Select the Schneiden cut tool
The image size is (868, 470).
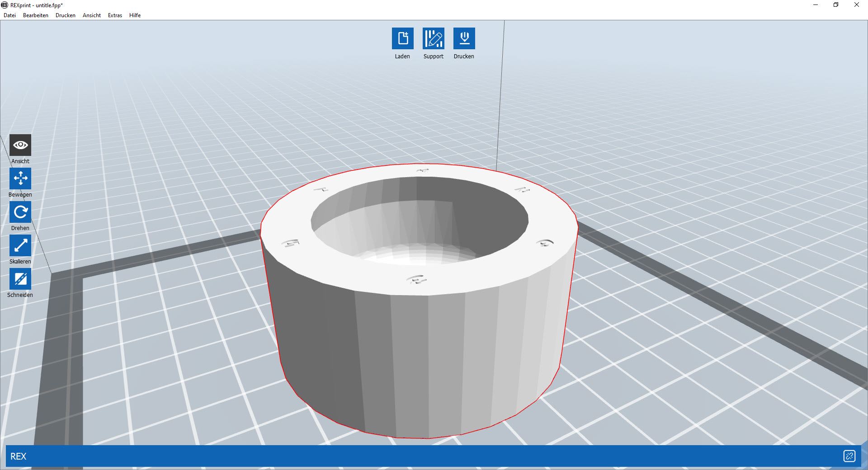click(20, 279)
